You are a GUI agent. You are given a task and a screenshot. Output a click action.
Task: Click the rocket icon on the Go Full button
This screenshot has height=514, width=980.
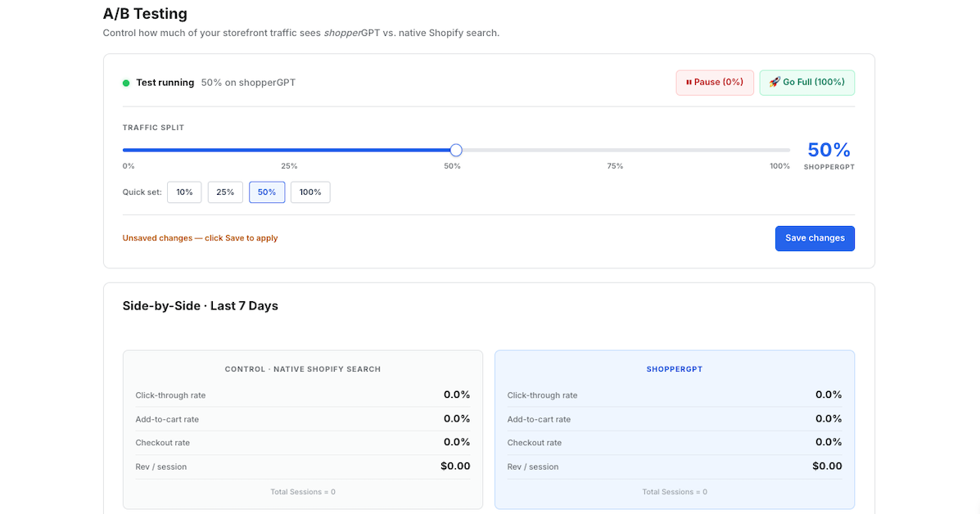click(x=775, y=82)
